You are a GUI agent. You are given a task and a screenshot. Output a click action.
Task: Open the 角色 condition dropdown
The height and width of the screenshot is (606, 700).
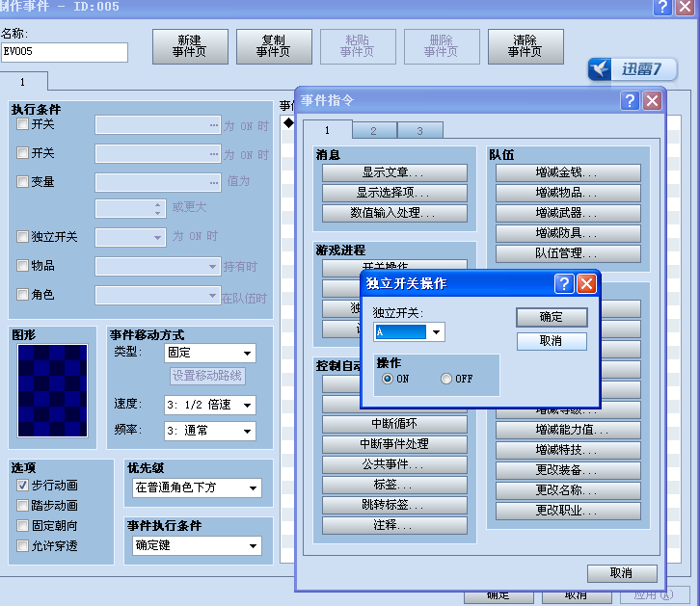[x=158, y=295]
